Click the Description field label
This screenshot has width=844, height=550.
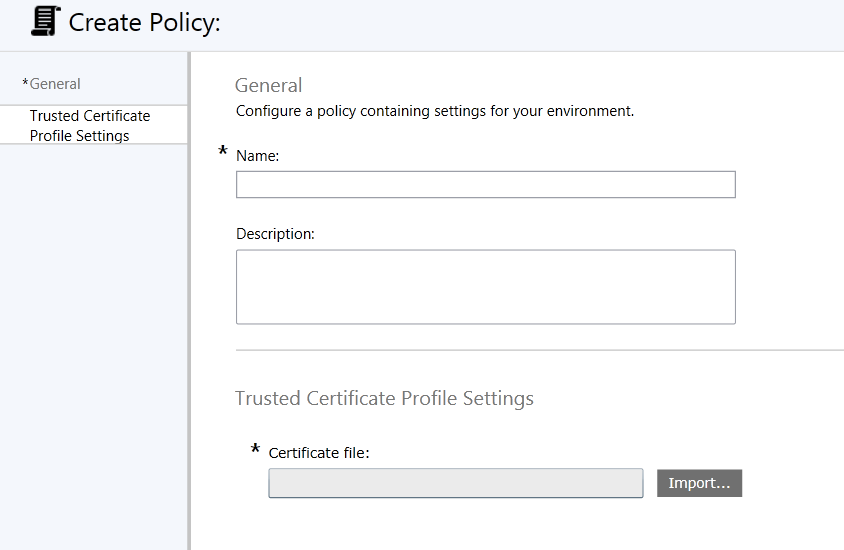(x=275, y=234)
